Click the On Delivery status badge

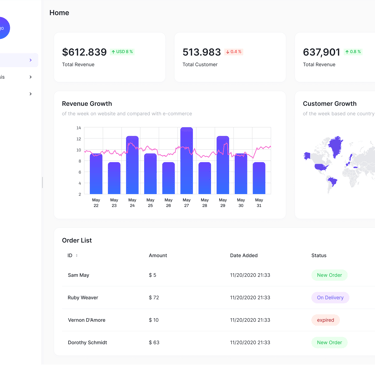(x=330, y=298)
